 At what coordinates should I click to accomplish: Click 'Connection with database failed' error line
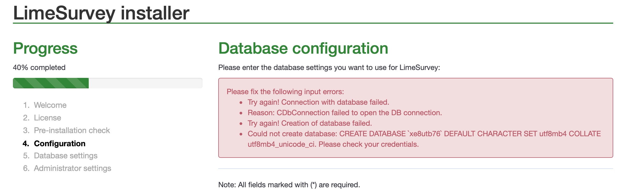[x=318, y=102]
